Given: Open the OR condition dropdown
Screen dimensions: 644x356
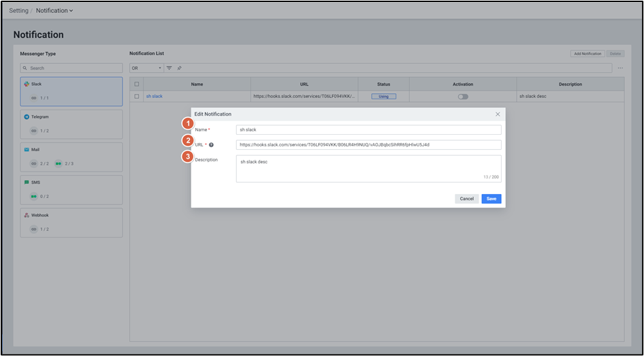Looking at the screenshot, I should point(146,68).
